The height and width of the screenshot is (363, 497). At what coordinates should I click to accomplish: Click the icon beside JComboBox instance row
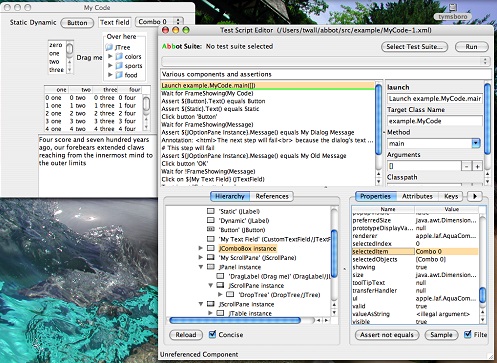click(211, 248)
